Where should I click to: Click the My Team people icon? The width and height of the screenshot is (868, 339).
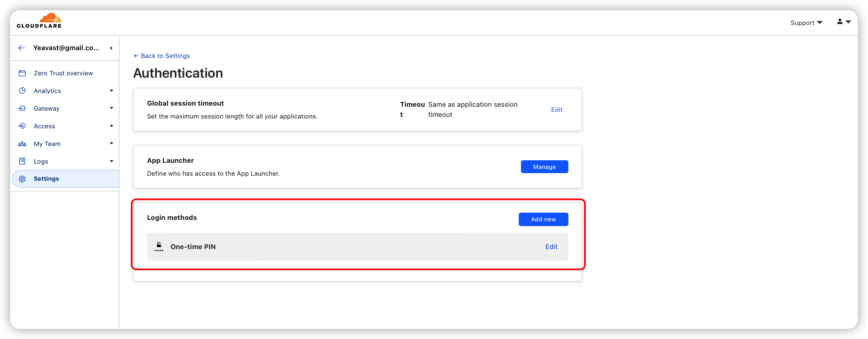coord(22,144)
